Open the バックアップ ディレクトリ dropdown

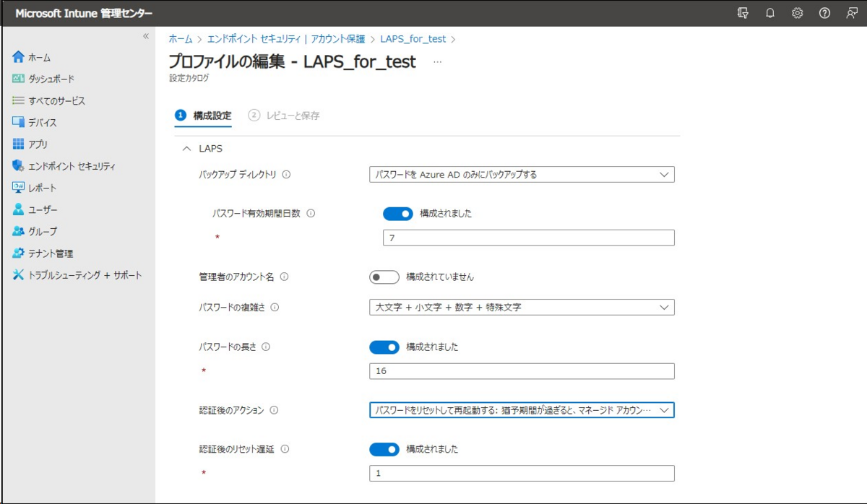tap(521, 174)
